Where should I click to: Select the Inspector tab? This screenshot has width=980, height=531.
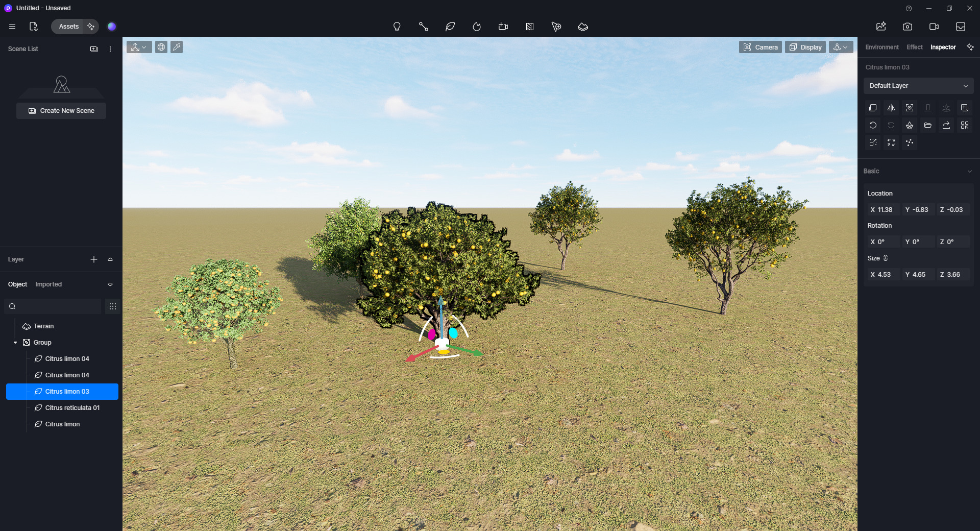coord(943,47)
